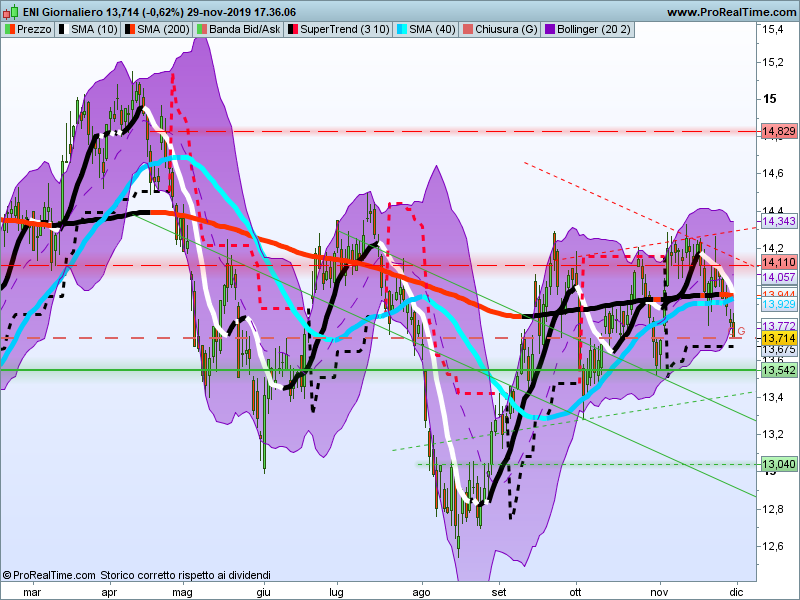800x600 pixels.
Task: Click the Bollinger (20 2) purple swatch
Action: [549, 30]
